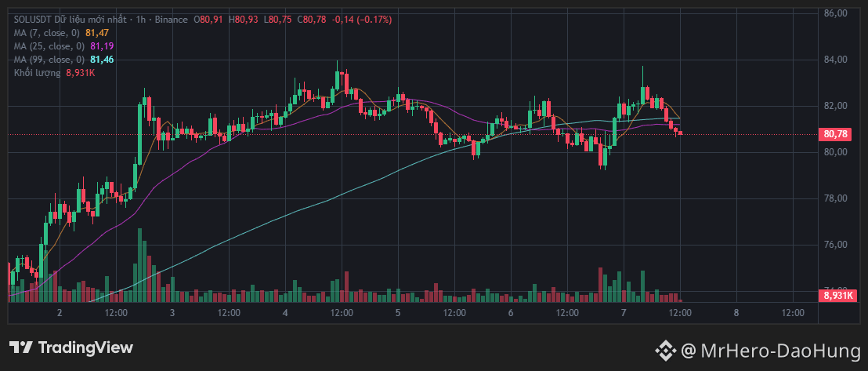Image resolution: width=868 pixels, height=371 pixels.
Task: Click day 8 on the time axis
Action: click(x=736, y=313)
